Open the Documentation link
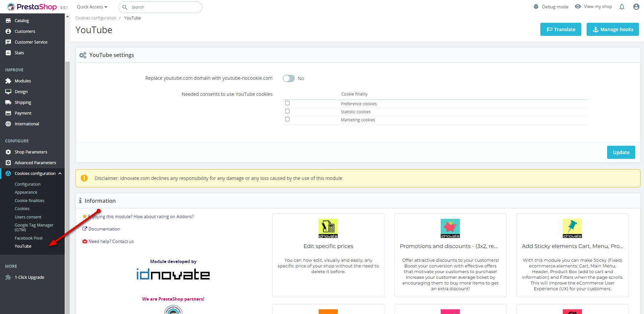644x314 pixels. pyautogui.click(x=104, y=229)
